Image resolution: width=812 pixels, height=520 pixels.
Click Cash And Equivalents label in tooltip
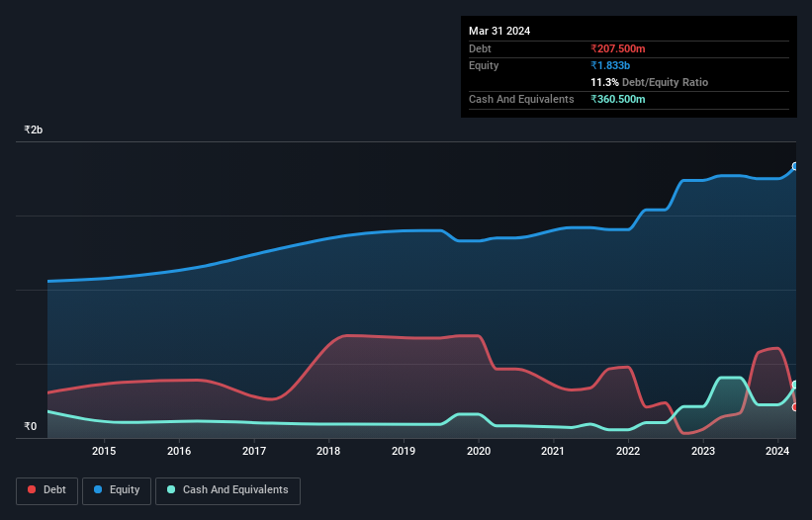point(521,99)
